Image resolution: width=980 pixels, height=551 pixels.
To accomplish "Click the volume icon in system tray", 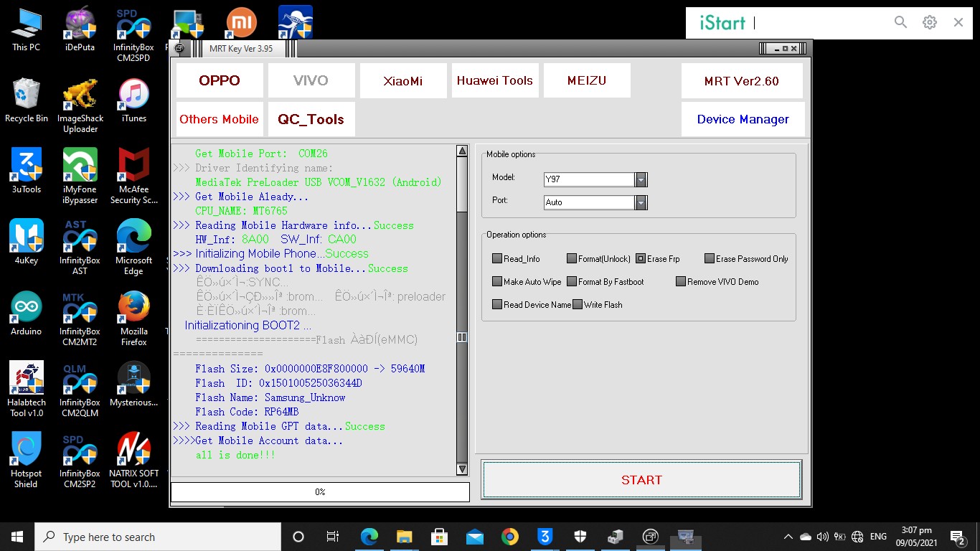I will [822, 537].
